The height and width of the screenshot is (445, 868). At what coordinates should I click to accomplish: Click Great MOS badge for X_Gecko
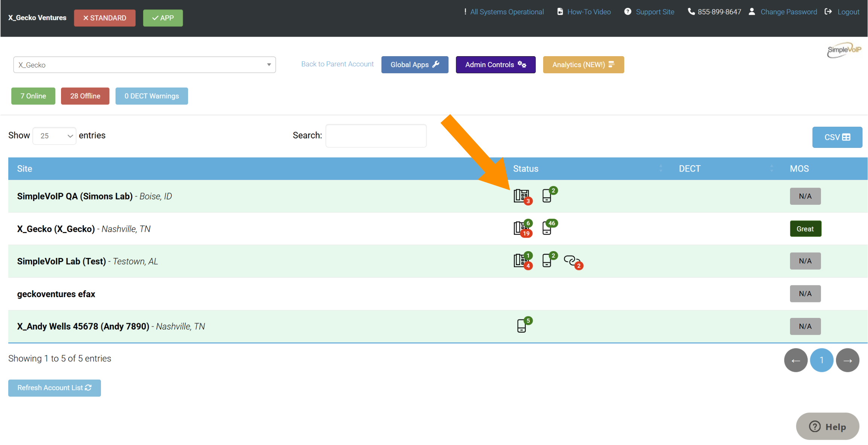pyautogui.click(x=805, y=229)
